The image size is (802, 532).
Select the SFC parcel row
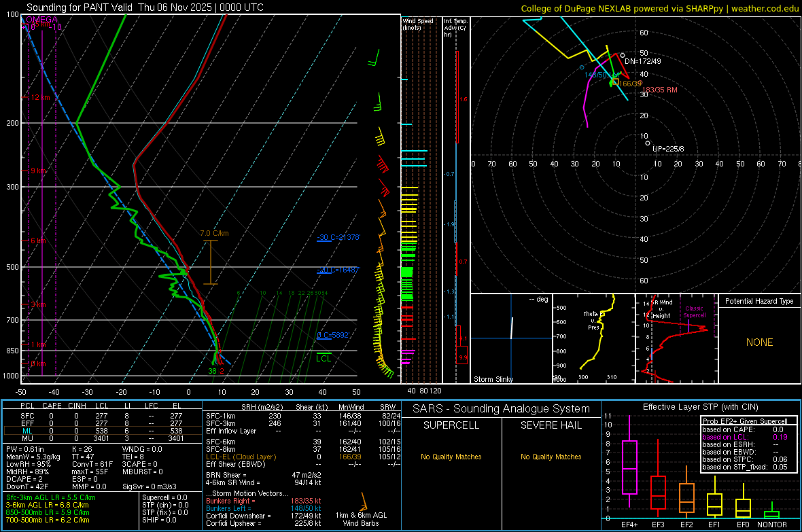(x=27, y=414)
